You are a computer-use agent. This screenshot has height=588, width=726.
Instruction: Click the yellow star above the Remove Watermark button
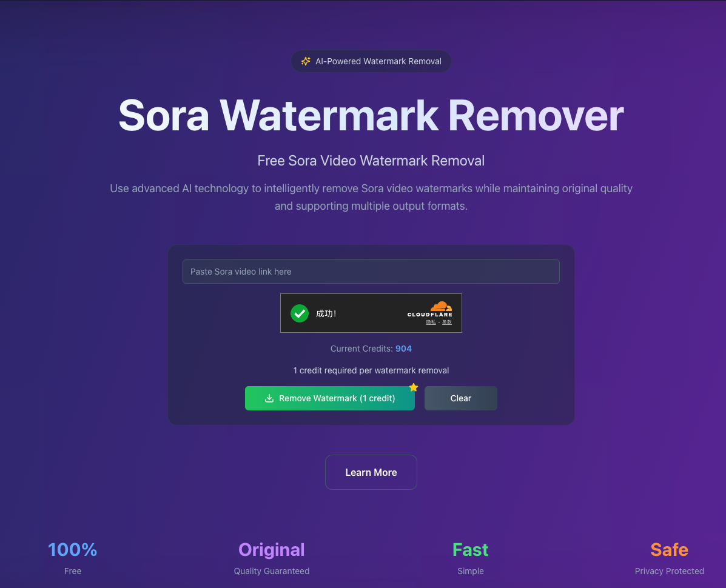point(414,387)
